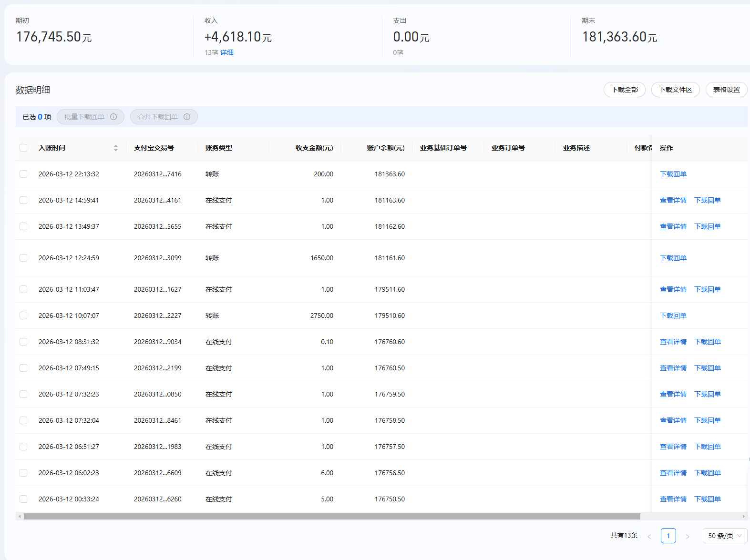This screenshot has width=750, height=560.
Task: Select page number 1
Action: click(x=668, y=536)
